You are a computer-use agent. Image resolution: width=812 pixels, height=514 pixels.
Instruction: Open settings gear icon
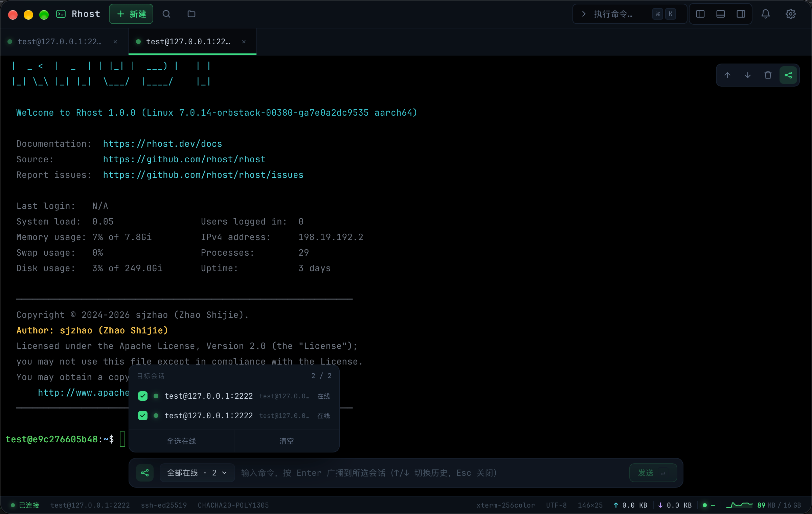pyautogui.click(x=791, y=14)
